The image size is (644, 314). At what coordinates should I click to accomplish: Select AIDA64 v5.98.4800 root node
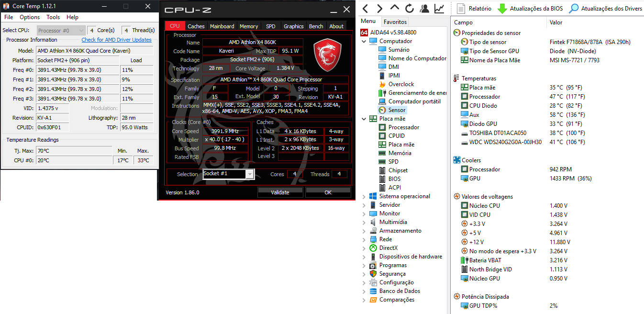click(x=388, y=33)
